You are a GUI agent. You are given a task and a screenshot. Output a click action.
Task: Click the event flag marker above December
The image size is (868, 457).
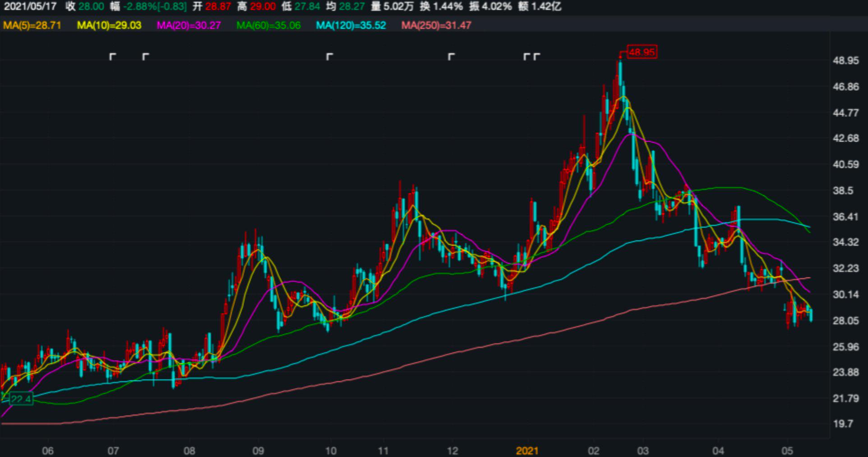click(x=451, y=56)
